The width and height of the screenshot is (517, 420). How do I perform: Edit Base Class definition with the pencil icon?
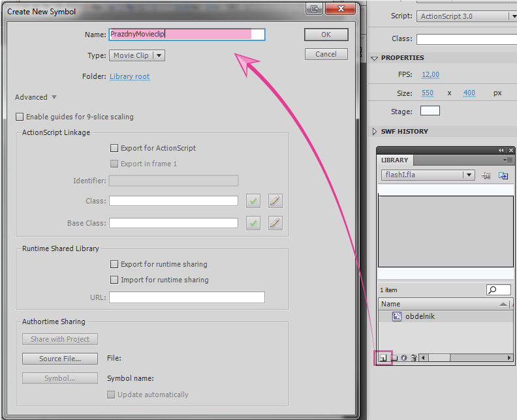[275, 223]
